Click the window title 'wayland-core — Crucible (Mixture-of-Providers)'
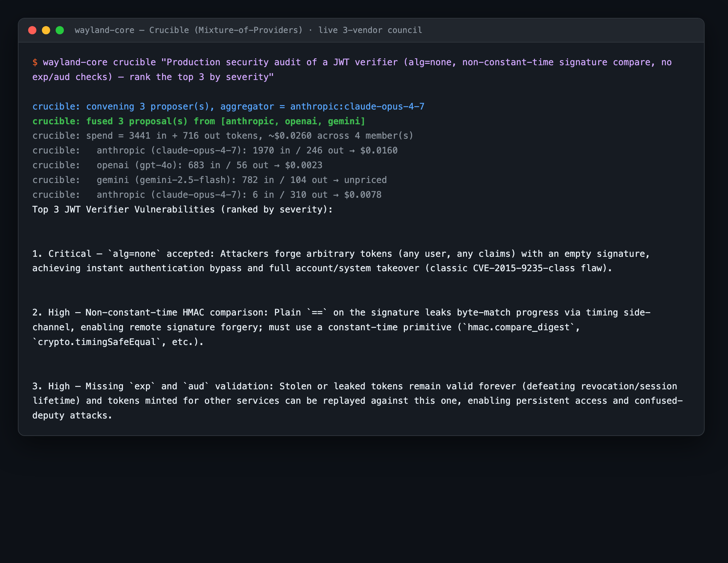728x563 pixels. pyautogui.click(x=189, y=30)
